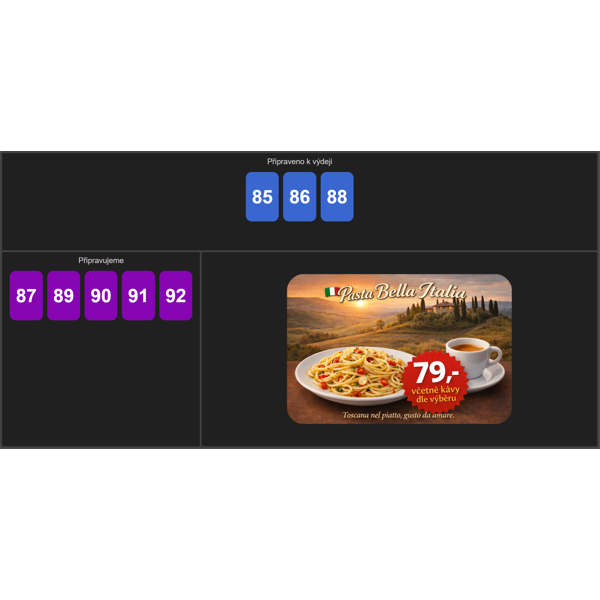The image size is (600, 600).
Task: Select ready order number 85
Action: click(x=262, y=197)
